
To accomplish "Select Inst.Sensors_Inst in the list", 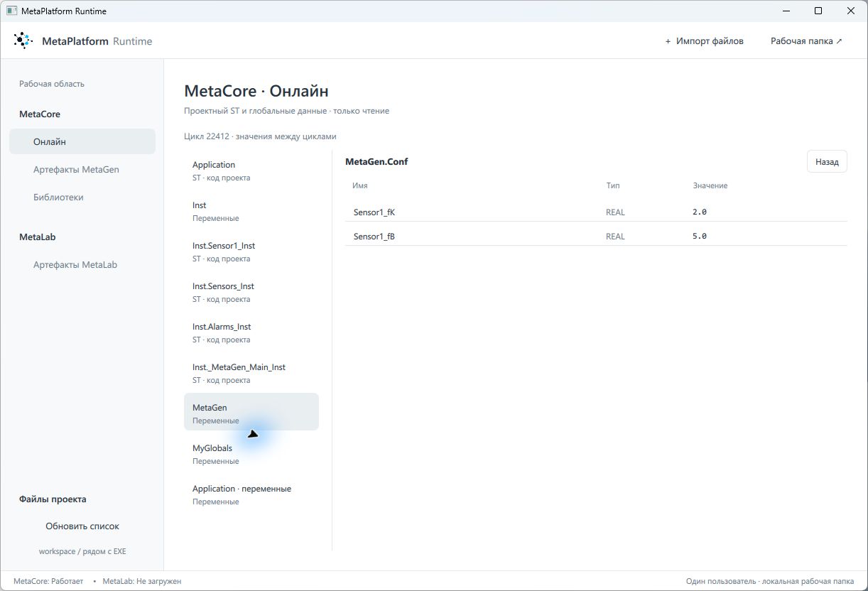I will point(251,292).
